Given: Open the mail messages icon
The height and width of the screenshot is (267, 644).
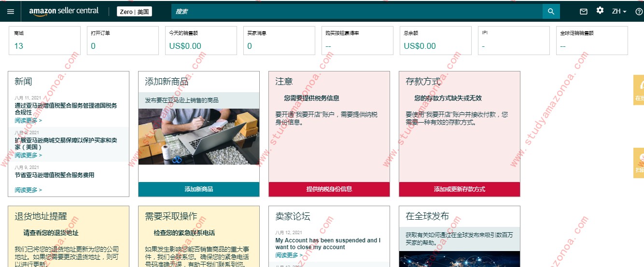Looking at the screenshot, I should pyautogui.click(x=584, y=11).
